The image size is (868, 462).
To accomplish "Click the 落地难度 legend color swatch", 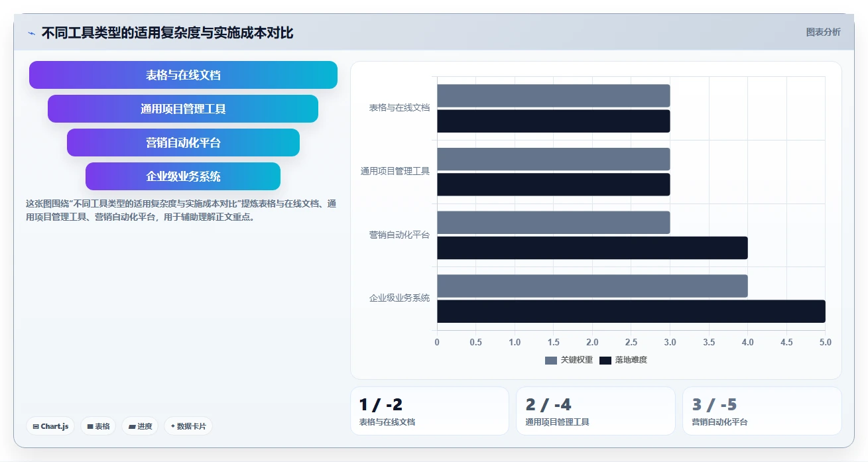I will 605,360.
